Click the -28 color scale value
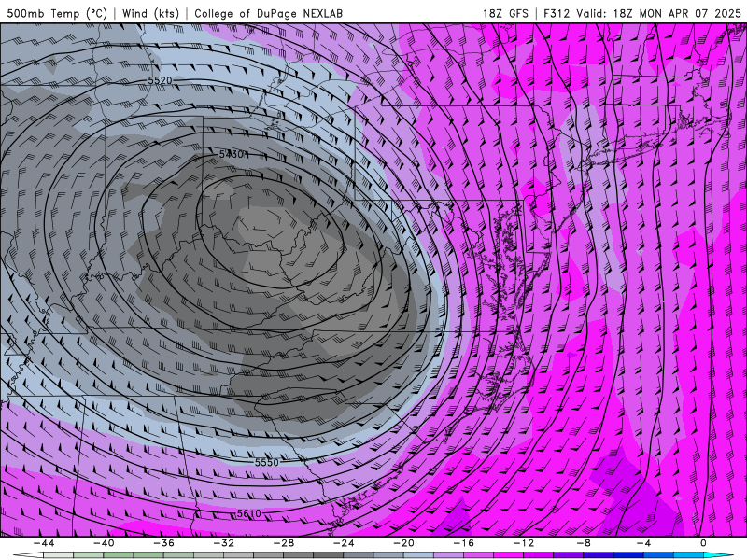The width and height of the screenshot is (747, 560). (284, 543)
